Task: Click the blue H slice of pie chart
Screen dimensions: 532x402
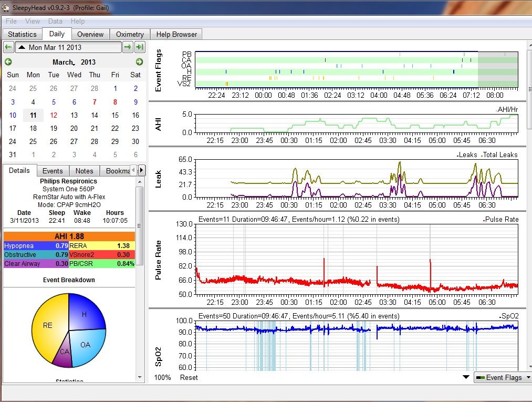Action: [x=85, y=314]
